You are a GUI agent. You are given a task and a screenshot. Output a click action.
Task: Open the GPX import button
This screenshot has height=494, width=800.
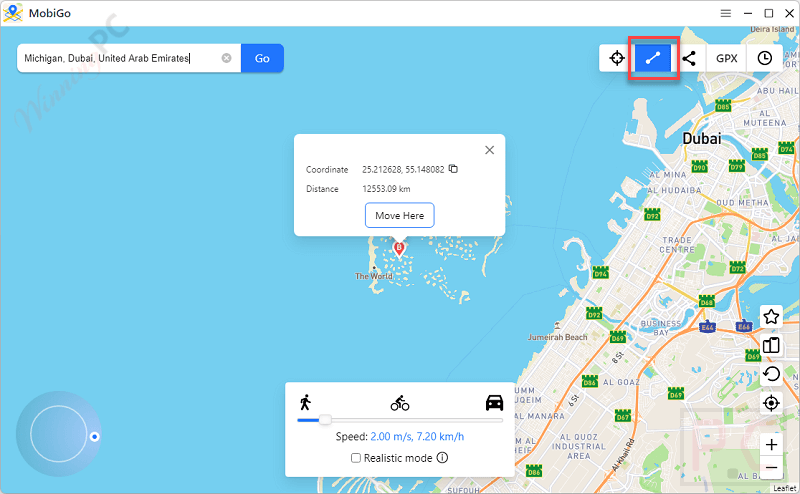[x=727, y=58]
